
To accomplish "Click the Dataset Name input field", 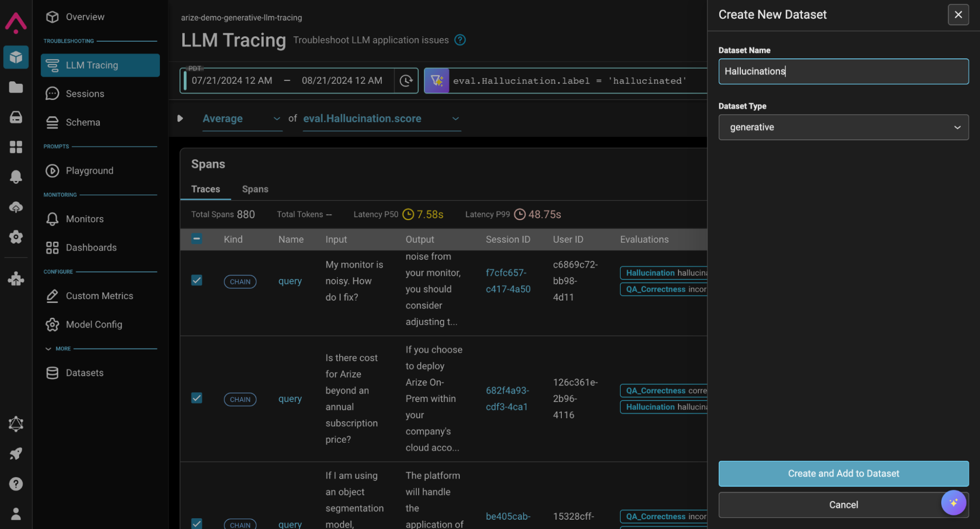I will 843,71.
